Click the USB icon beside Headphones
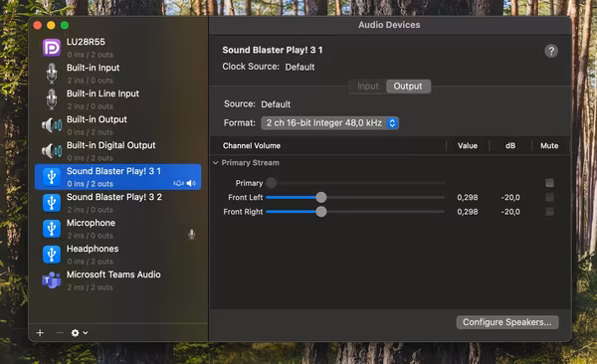This screenshot has height=364, width=597. (x=52, y=255)
